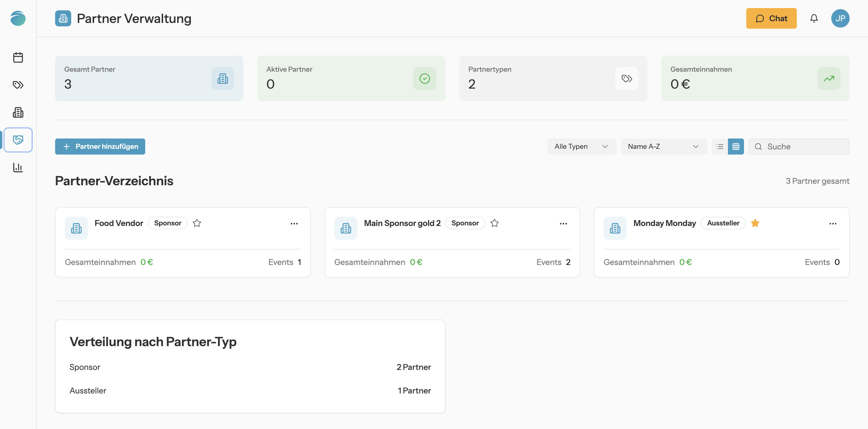The height and width of the screenshot is (429, 868).
Task: Open the tags section in the sidebar
Action: [x=18, y=85]
